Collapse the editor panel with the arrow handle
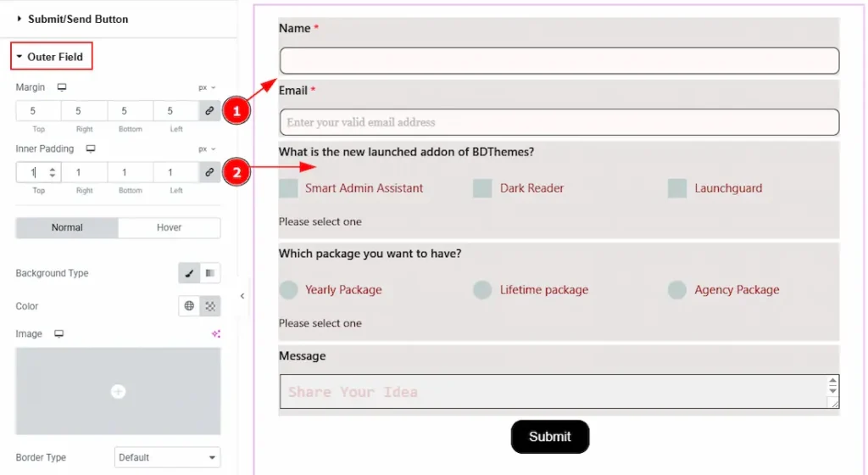The width and height of the screenshot is (868, 475). pos(242,296)
